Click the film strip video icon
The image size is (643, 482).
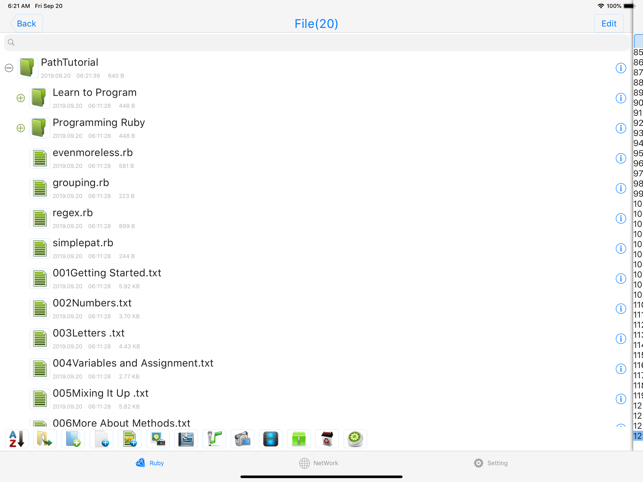[x=270, y=439]
